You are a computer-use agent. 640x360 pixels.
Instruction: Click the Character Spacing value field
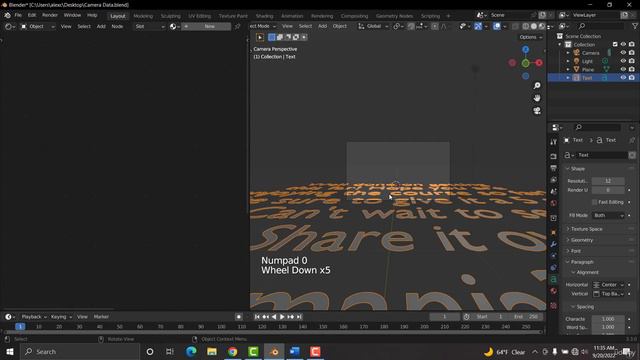pyautogui.click(x=608, y=319)
